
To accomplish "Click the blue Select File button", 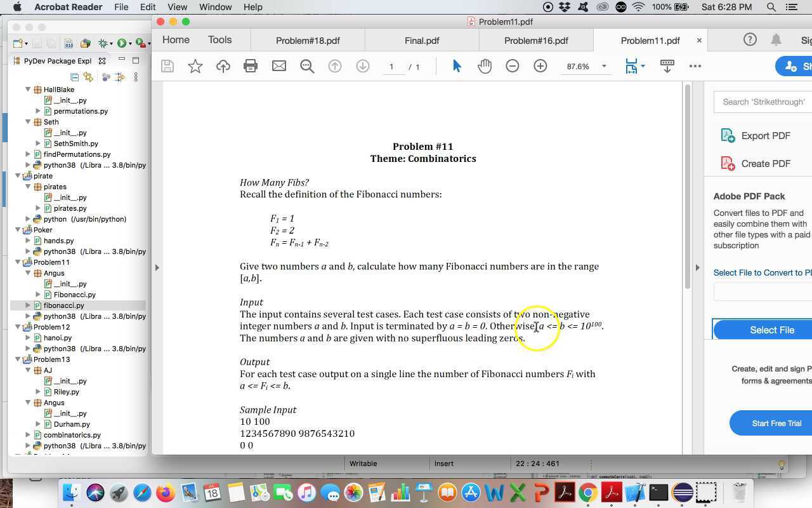I will pos(771,330).
